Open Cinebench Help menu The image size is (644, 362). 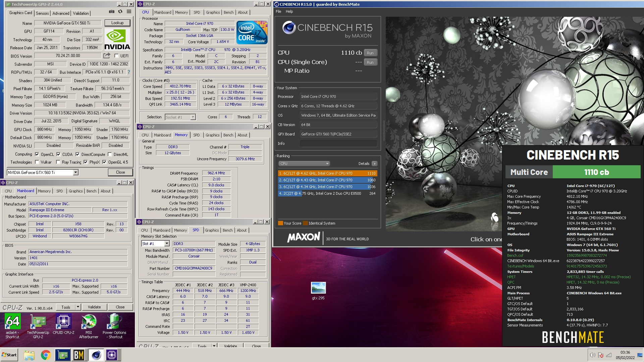point(289,11)
